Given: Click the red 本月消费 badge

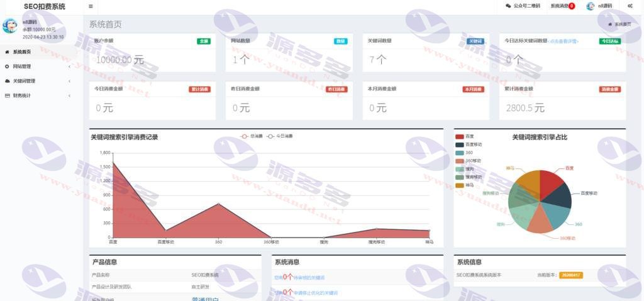Looking at the screenshot, I should pos(473,89).
